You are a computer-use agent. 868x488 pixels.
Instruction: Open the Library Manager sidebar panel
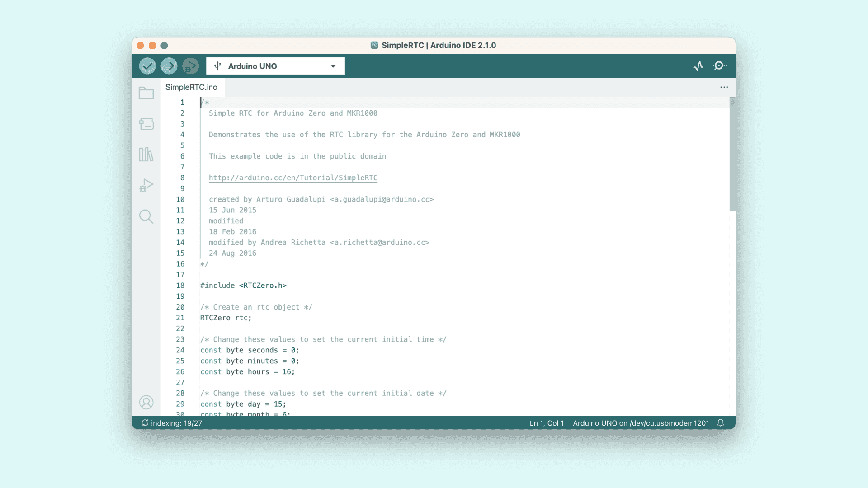point(146,155)
